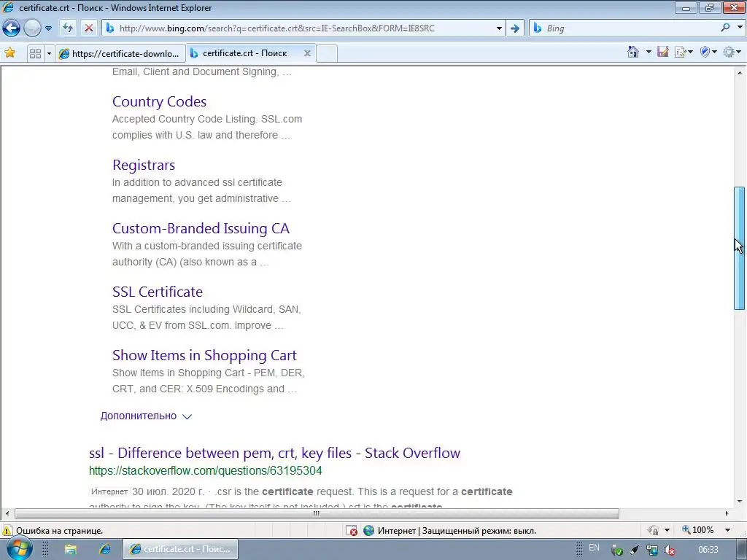This screenshot has height=560, width=747.
Task: Click the magnifier search icon
Action: [726, 28]
